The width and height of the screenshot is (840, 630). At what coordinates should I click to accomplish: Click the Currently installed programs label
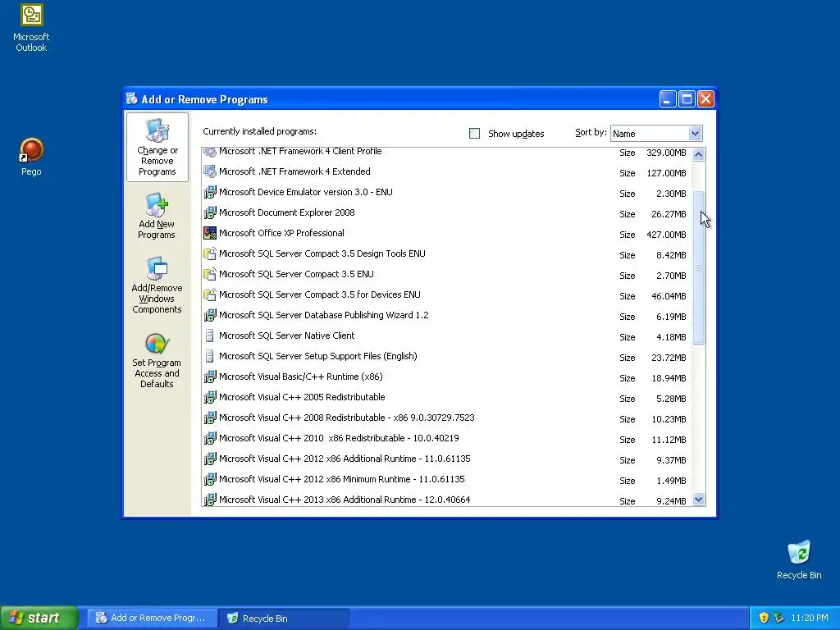260,132
